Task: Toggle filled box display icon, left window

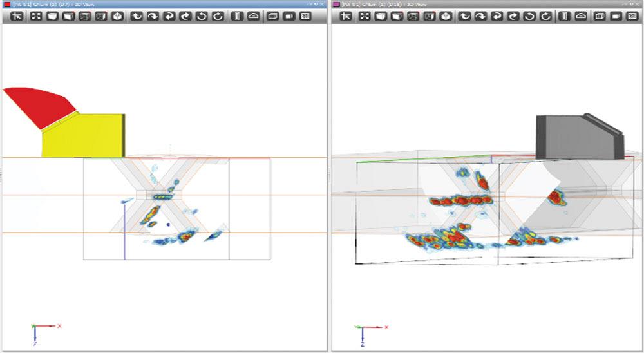Action: tap(289, 16)
